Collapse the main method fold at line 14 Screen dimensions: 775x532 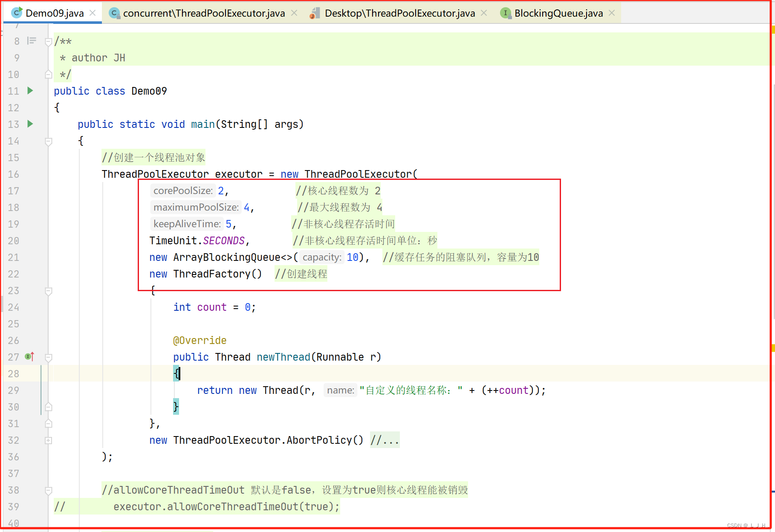pyautogui.click(x=49, y=141)
